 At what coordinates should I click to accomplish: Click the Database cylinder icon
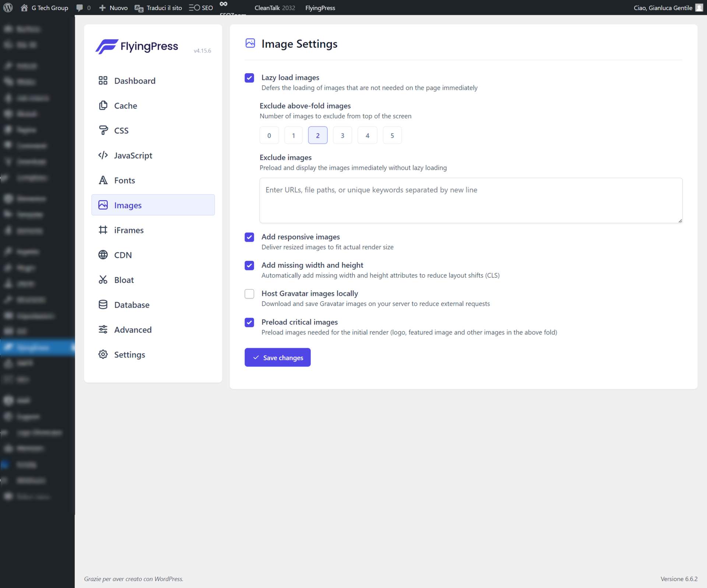[103, 305]
